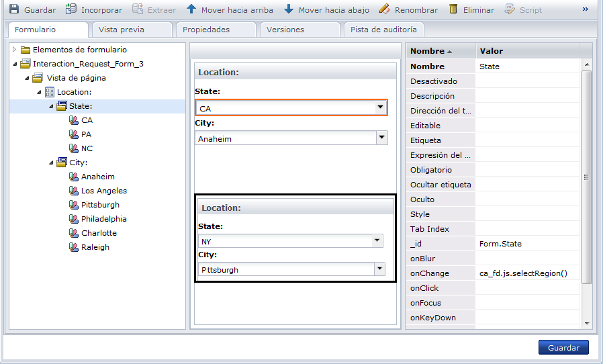Select Philadelphia in the tree
Screen dimensions: 603x364
104,219
